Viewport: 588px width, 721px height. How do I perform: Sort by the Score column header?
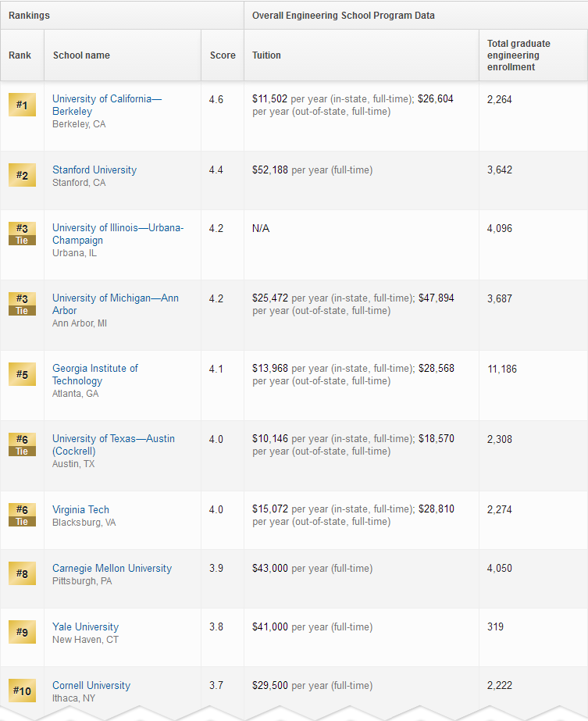coord(223,55)
